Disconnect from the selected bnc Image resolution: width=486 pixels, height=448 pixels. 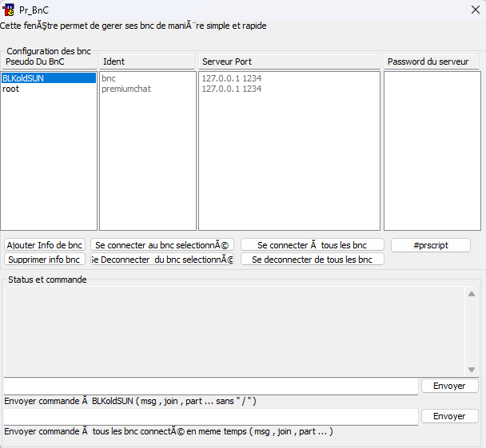pyautogui.click(x=162, y=260)
